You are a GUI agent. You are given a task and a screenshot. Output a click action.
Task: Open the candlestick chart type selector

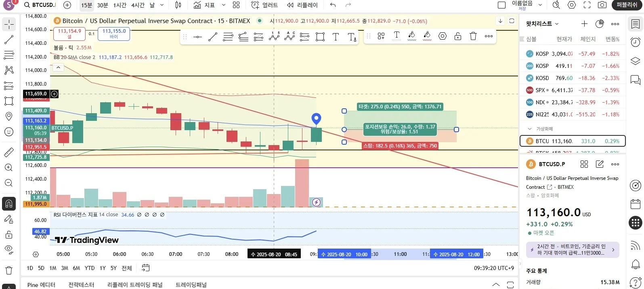[178, 5]
